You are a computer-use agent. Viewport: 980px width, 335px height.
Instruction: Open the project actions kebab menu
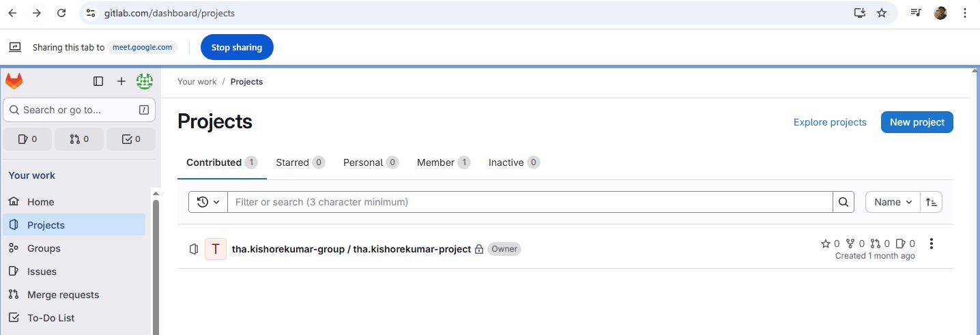(932, 244)
